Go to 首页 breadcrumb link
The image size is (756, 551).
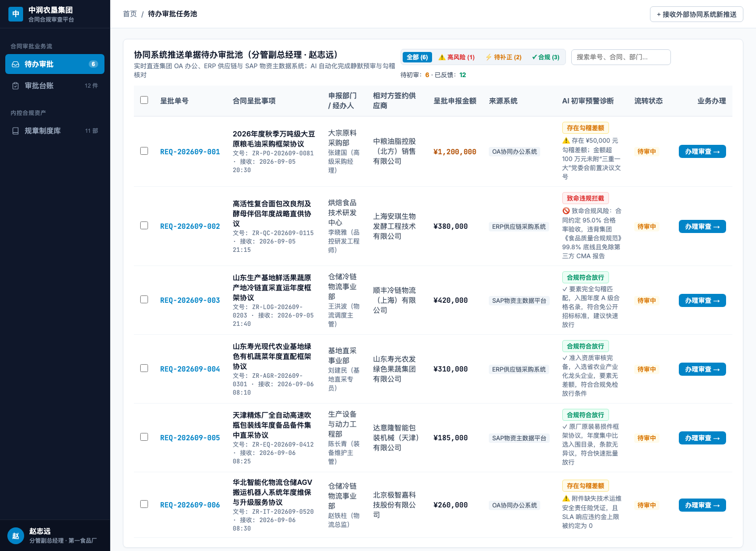click(130, 14)
